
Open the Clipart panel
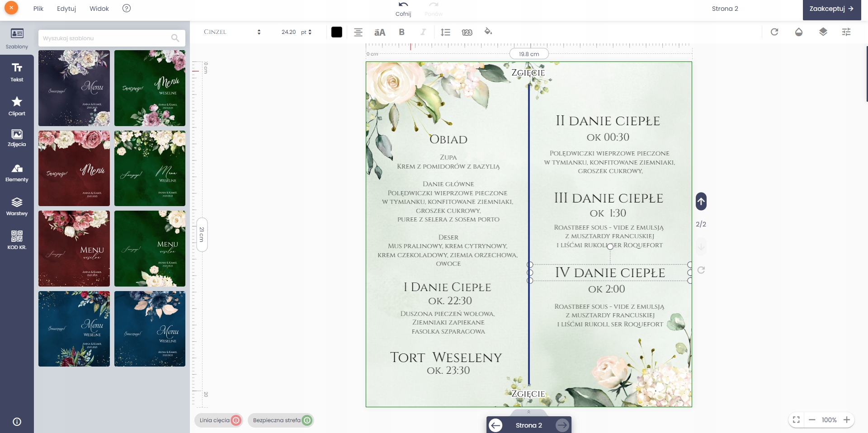(17, 106)
